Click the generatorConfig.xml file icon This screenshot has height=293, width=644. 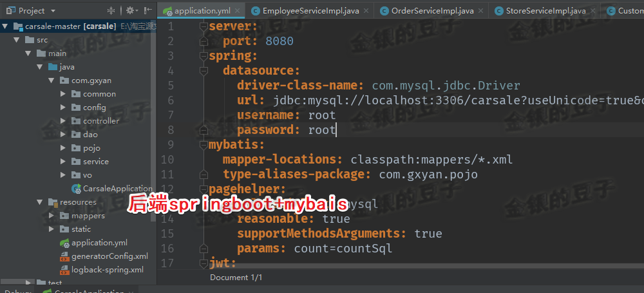pos(64,256)
